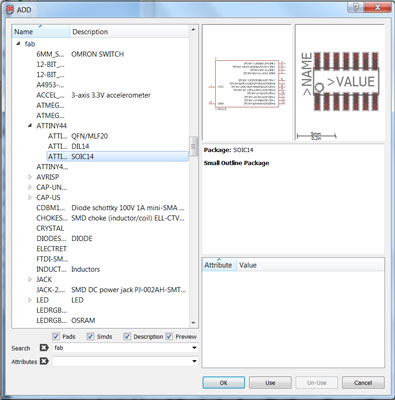
Task: Clear the Attributes field with X icon
Action: (44, 361)
